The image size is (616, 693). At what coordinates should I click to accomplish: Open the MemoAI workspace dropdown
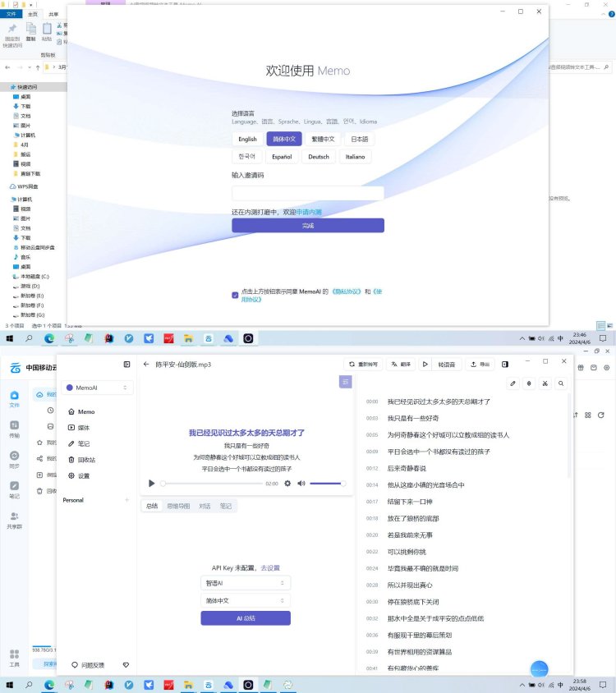tap(97, 388)
